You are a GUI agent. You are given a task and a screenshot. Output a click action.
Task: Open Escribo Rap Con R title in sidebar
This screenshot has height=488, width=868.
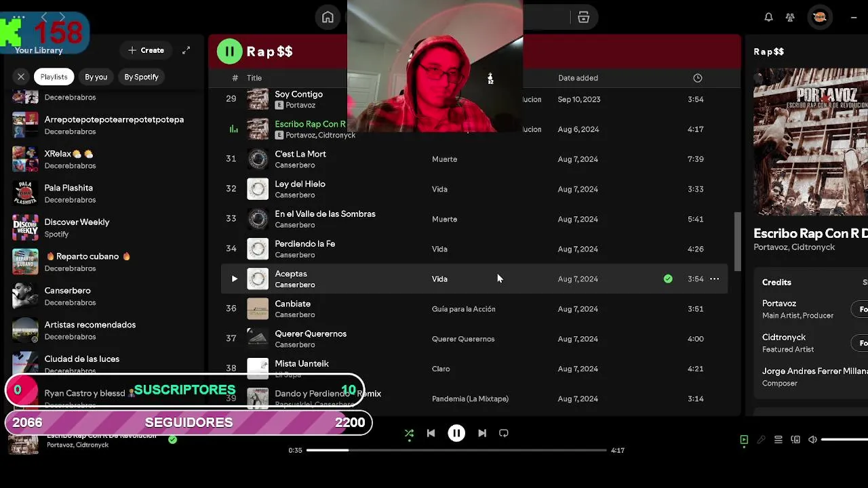click(x=810, y=233)
